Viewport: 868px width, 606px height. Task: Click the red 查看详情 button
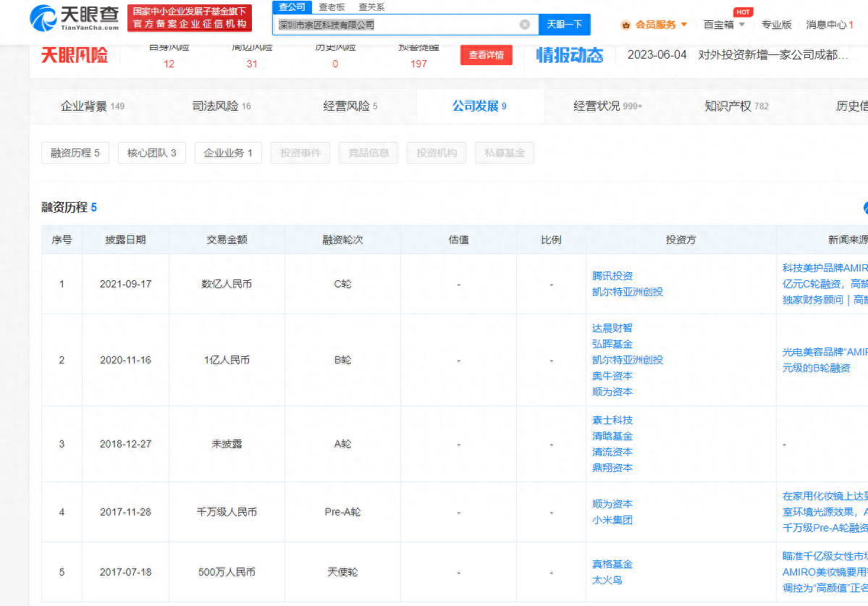click(x=486, y=55)
